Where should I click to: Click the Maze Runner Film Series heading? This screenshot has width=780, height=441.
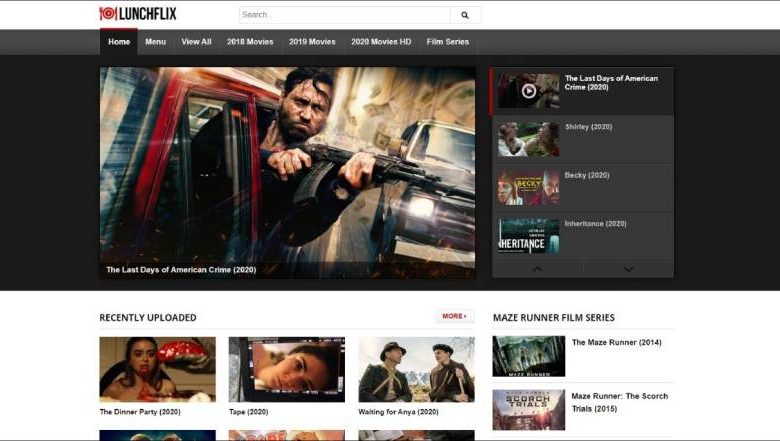(x=554, y=317)
